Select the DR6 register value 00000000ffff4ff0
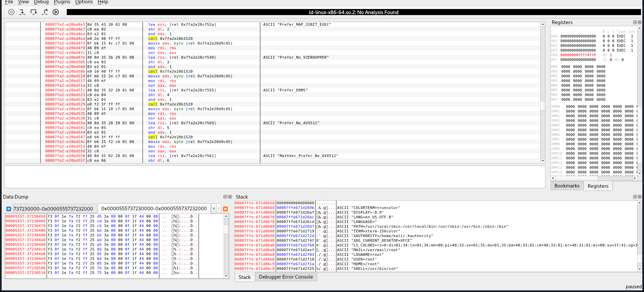 pyautogui.click(x=578, y=55)
